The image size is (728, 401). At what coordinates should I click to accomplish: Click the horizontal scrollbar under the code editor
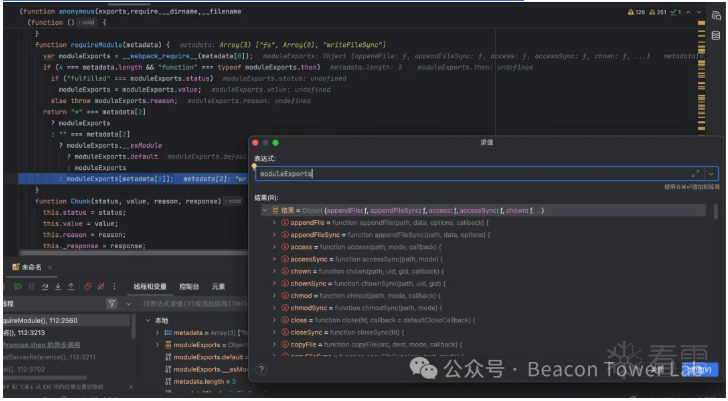point(135,253)
